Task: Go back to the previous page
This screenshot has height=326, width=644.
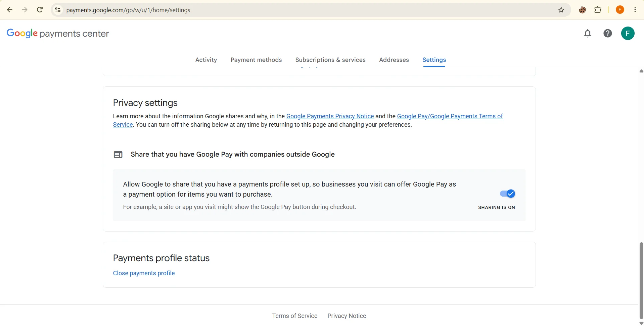Action: click(9, 10)
